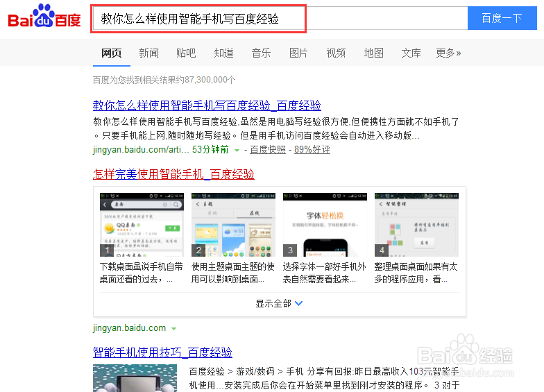This screenshot has height=392, width=544.
Task: Open result 怎样完美使用智能手机_百度经验
Action: [x=173, y=174]
